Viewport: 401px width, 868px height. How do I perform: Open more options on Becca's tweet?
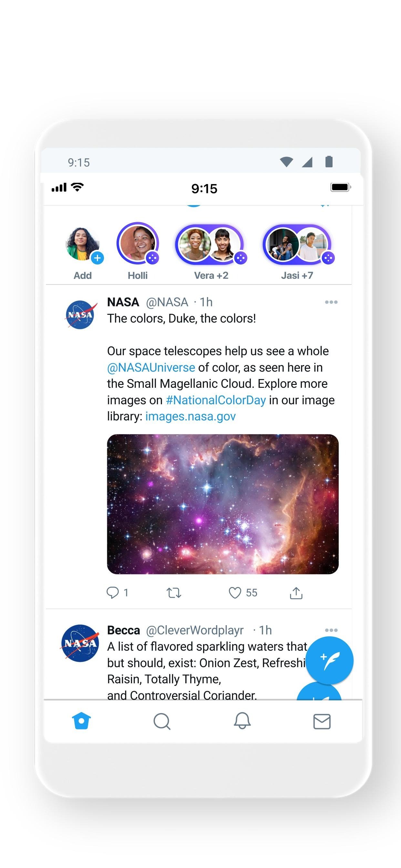pos(331,630)
